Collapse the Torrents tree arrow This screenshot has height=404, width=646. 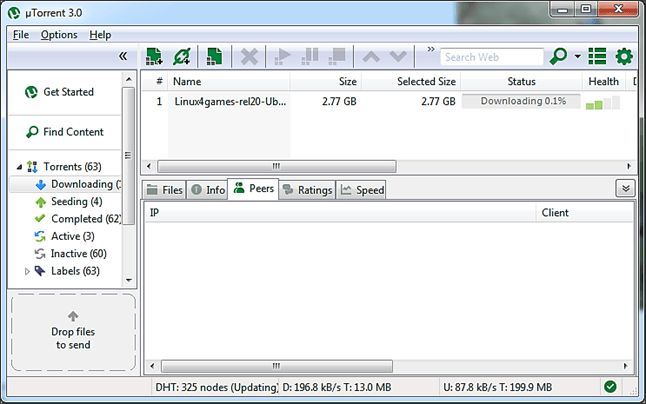(x=19, y=167)
